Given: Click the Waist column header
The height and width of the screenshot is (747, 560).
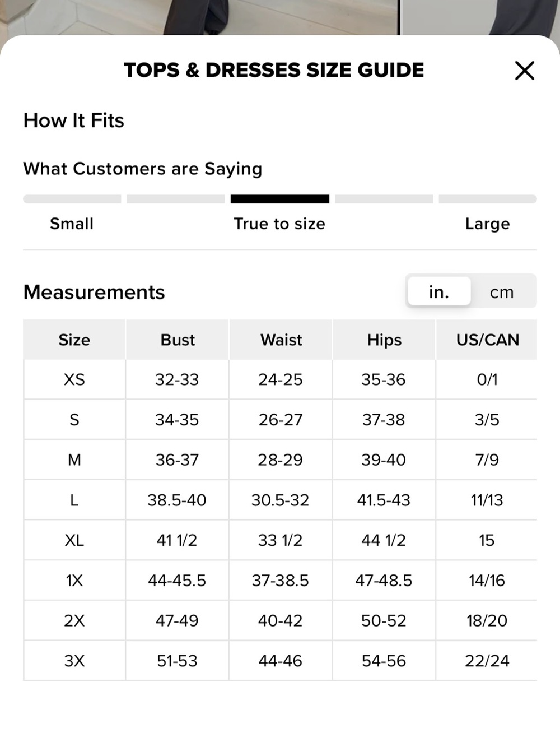Looking at the screenshot, I should [281, 340].
